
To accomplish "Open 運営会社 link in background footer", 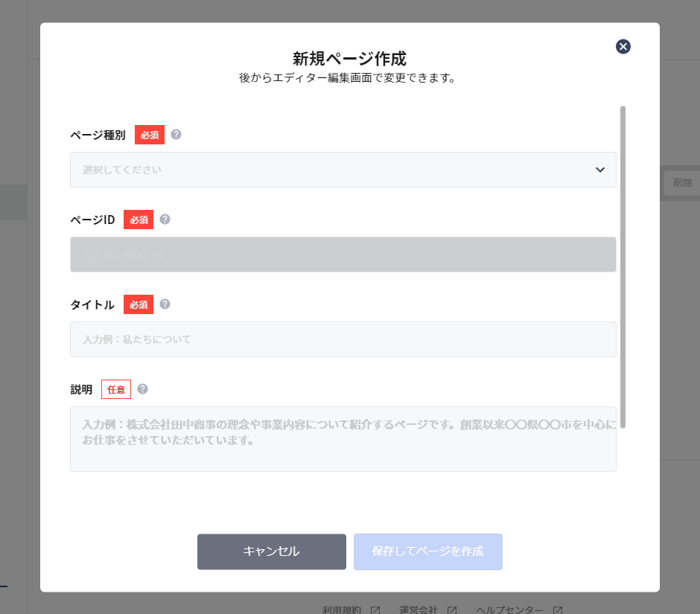I will click(x=419, y=610).
